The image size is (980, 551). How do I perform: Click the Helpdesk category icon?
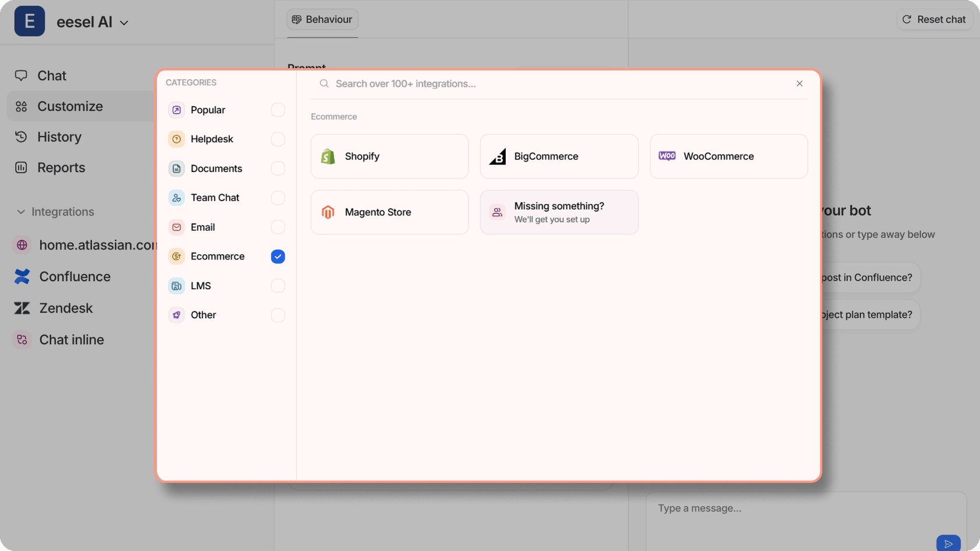pos(176,139)
